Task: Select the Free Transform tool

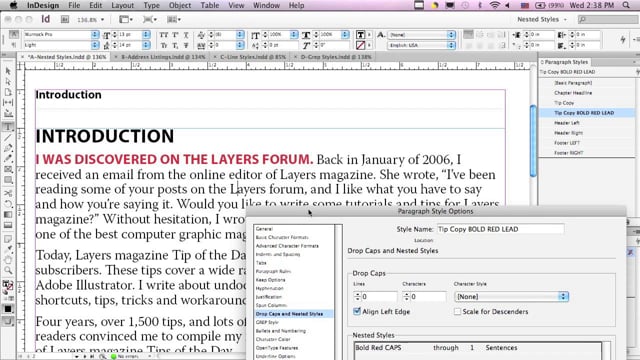Action: [8, 204]
